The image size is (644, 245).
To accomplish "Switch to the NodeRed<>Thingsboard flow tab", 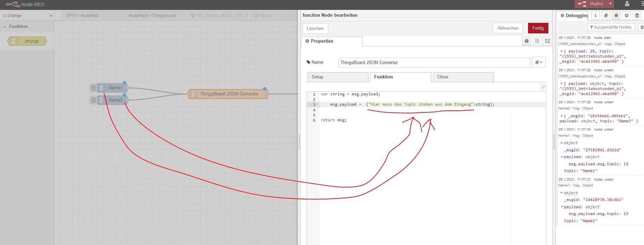I will point(152,16).
